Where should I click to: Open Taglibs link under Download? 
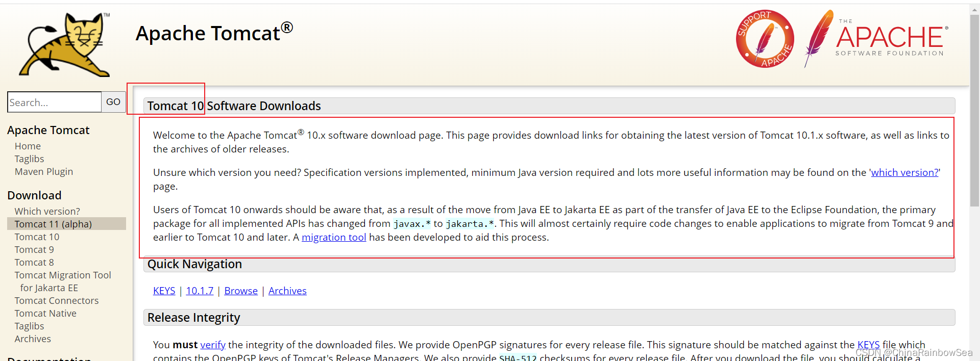29,326
